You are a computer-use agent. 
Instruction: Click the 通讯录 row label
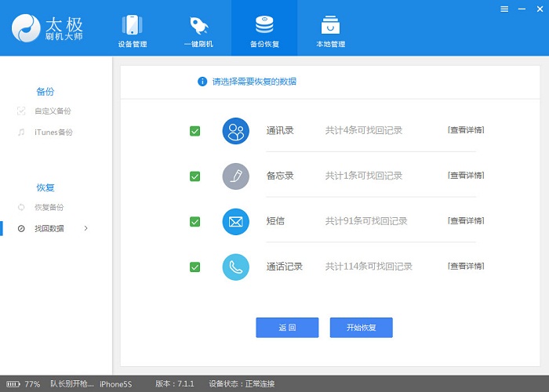click(x=280, y=131)
